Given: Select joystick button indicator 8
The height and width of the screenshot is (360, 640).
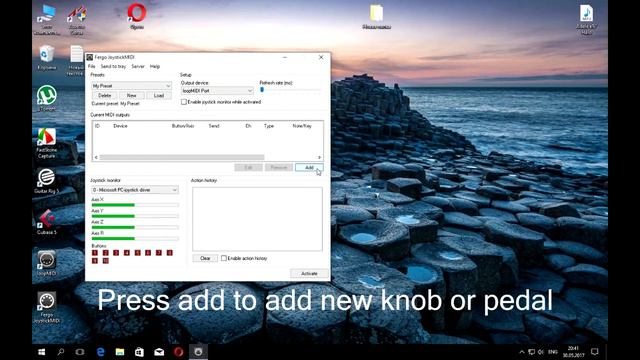Looking at the screenshot, I should click(170, 253).
